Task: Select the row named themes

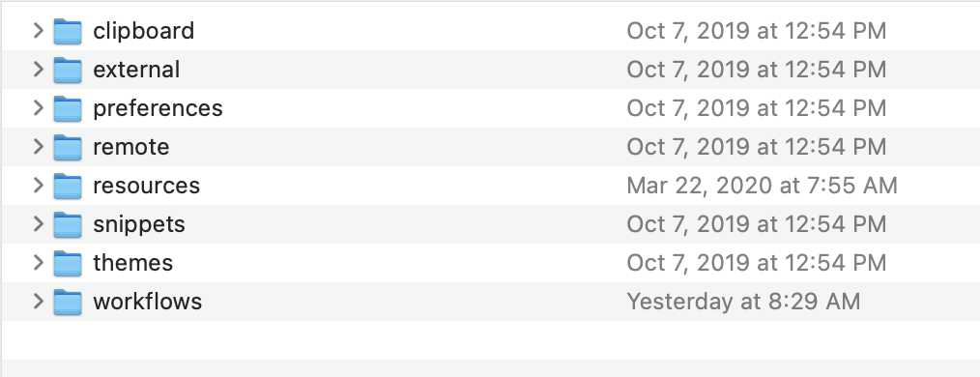Action: tap(490, 263)
